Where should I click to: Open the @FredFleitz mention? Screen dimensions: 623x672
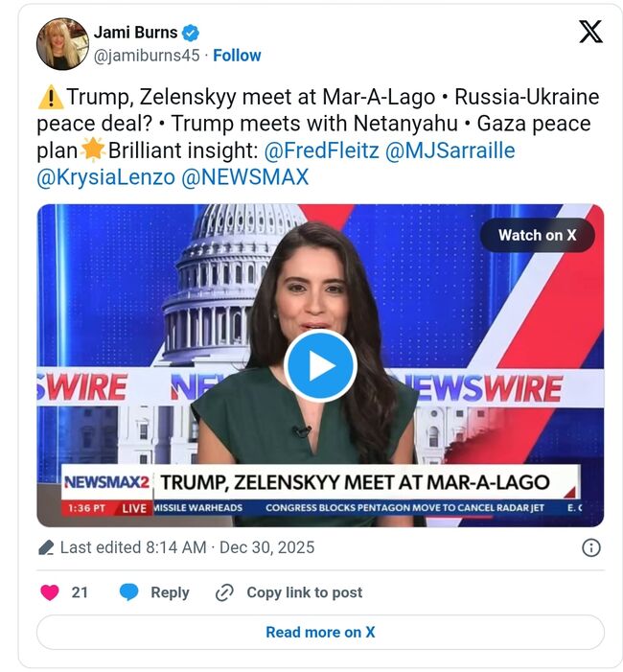(x=322, y=151)
